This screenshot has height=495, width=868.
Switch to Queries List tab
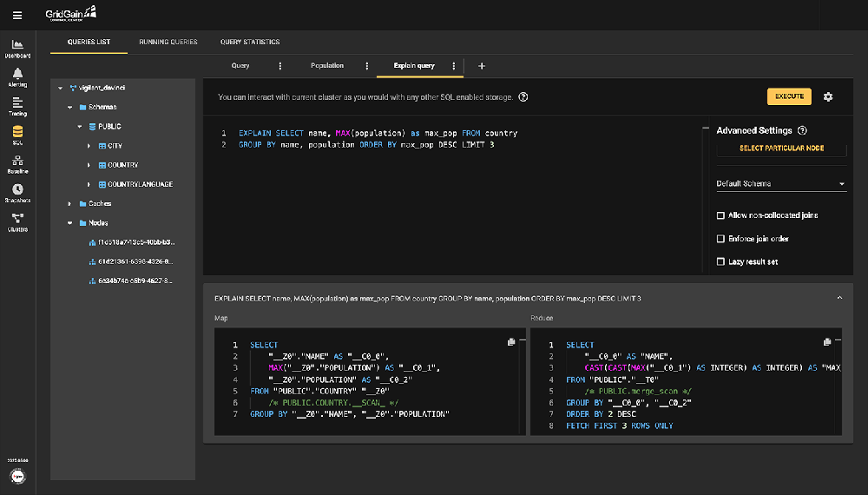[89, 42]
